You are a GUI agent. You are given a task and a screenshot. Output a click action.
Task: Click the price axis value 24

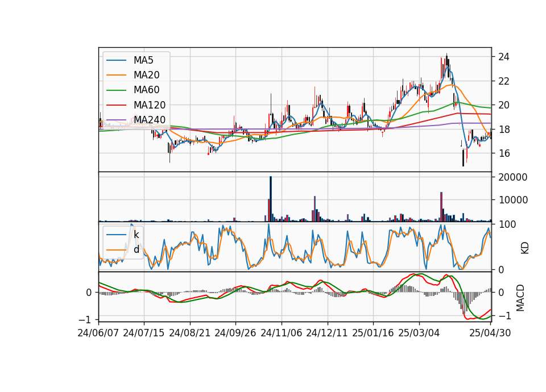[504, 57]
